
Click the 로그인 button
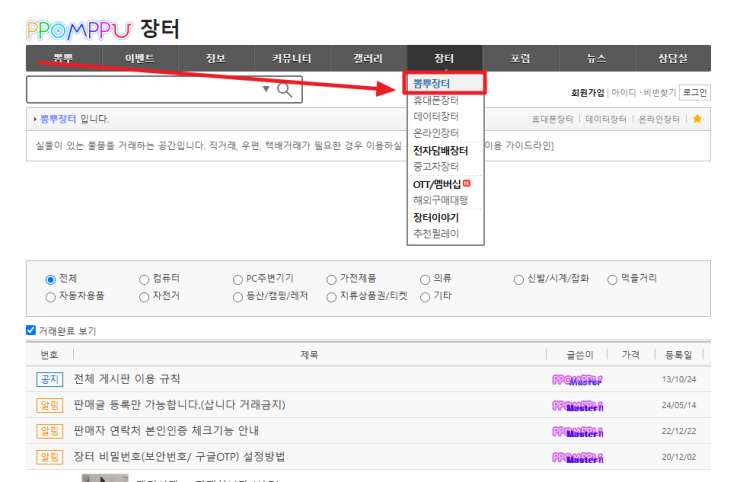(695, 92)
